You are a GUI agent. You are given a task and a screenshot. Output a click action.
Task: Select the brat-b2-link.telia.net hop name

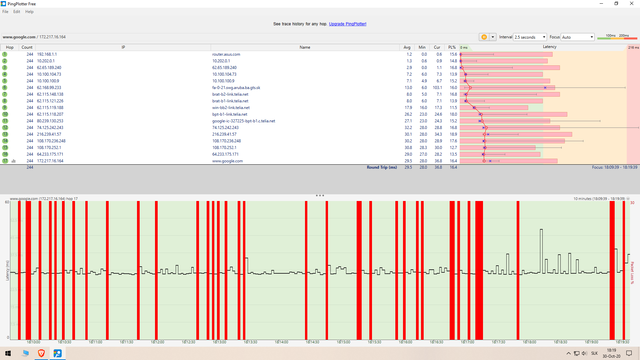[x=230, y=94]
